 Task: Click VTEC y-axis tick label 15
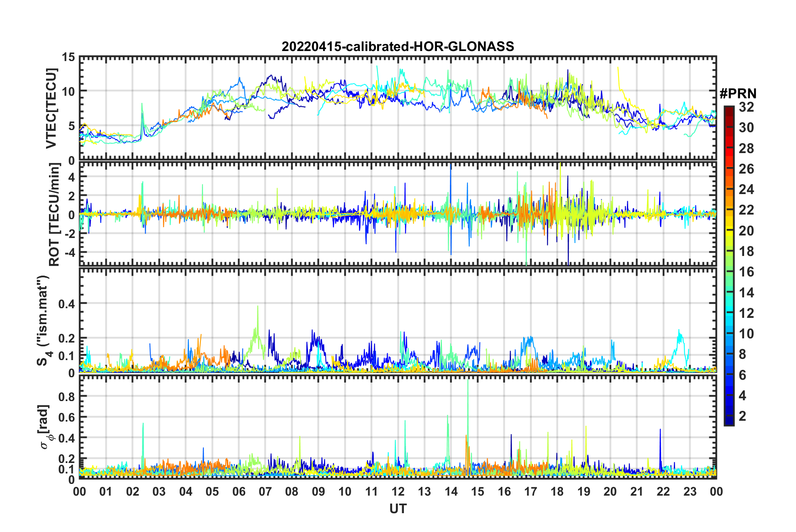tap(68, 57)
